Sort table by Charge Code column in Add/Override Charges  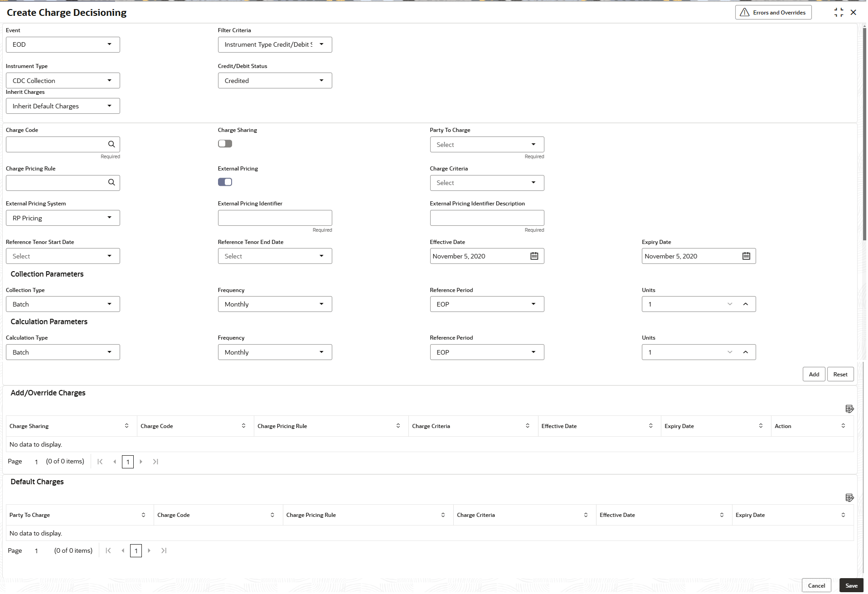click(243, 426)
